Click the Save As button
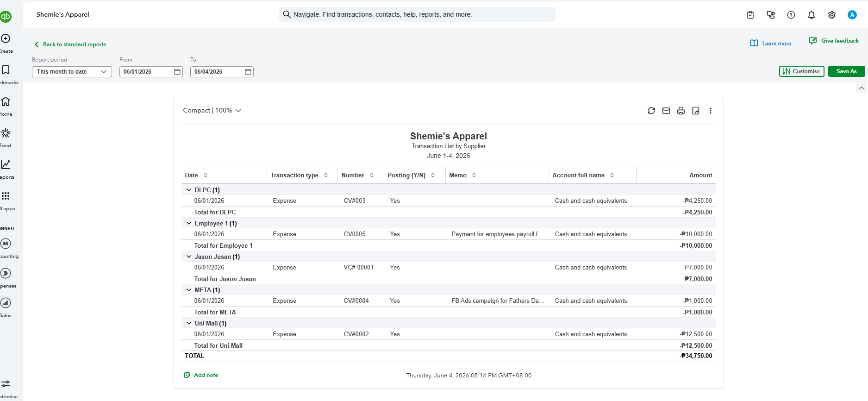The width and height of the screenshot is (868, 401). pyautogui.click(x=847, y=71)
